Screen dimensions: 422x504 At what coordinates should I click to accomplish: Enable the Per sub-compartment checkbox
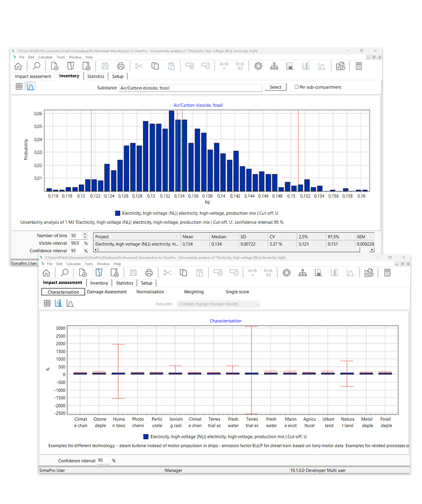[297, 87]
